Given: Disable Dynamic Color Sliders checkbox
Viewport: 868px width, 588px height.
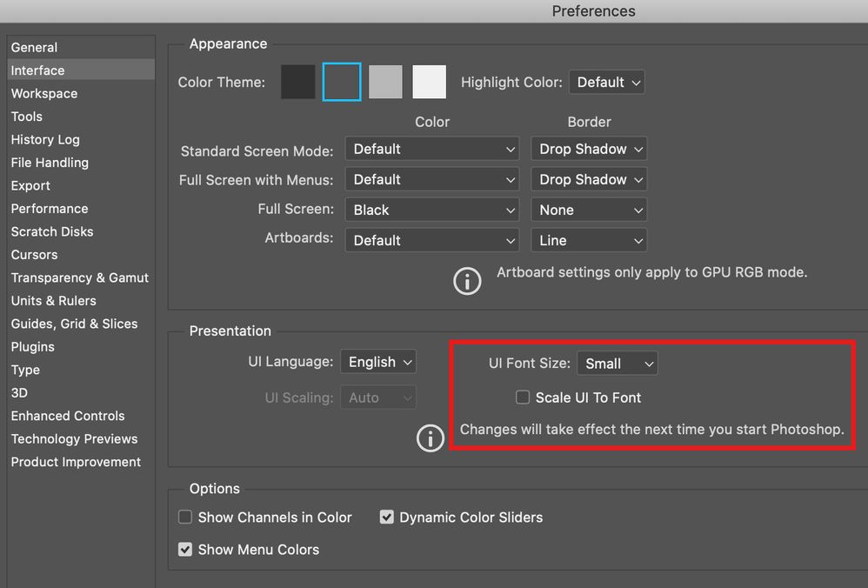Looking at the screenshot, I should point(387,518).
